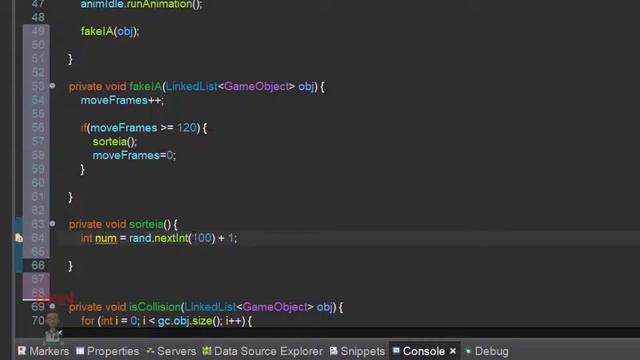Click the underlined num variable
The image size is (640, 360).
pyautogui.click(x=106, y=238)
